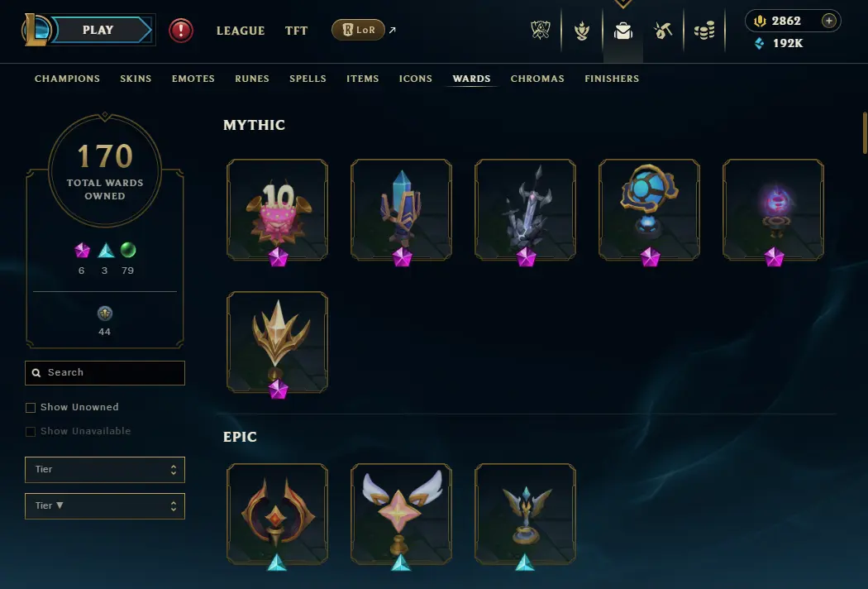Switch to the Emotes tab
The width and height of the screenshot is (868, 589).
point(193,79)
